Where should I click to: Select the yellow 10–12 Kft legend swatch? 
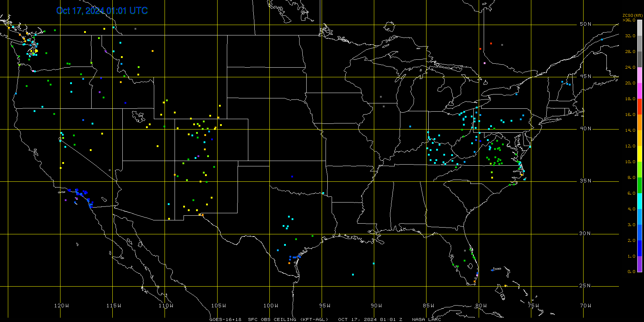(640, 154)
